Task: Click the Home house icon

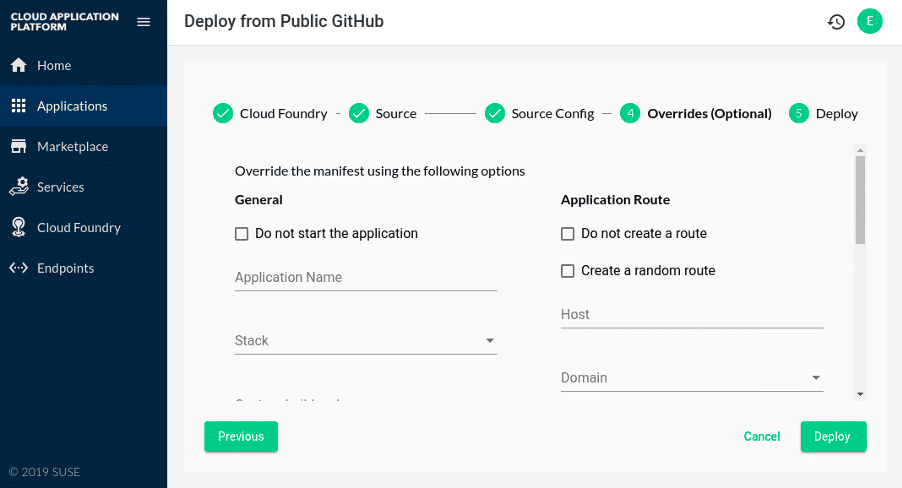Action: pyautogui.click(x=18, y=65)
